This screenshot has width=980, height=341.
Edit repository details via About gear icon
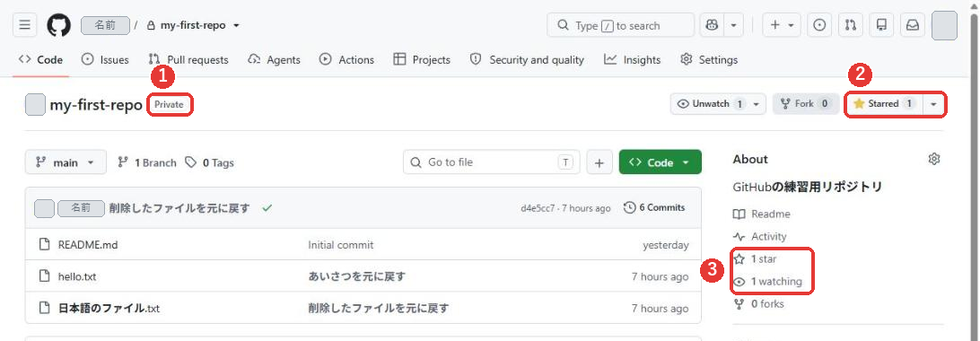point(934,159)
